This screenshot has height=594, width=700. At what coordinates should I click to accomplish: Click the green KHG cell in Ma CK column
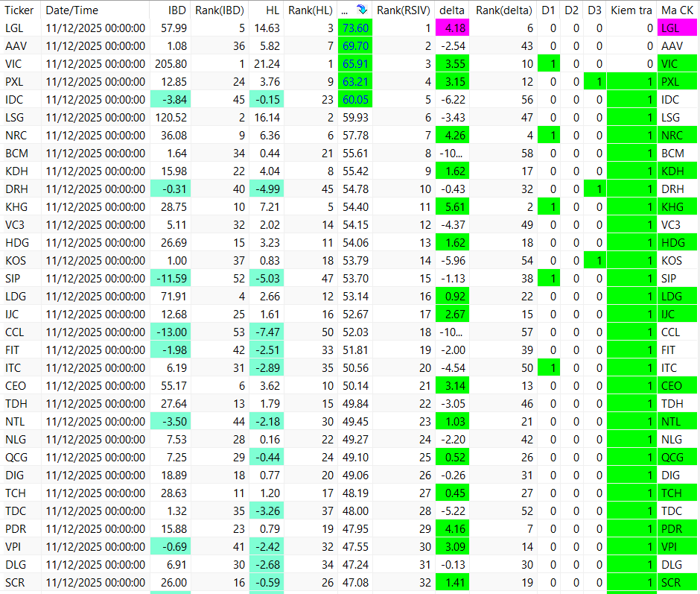tap(677, 207)
